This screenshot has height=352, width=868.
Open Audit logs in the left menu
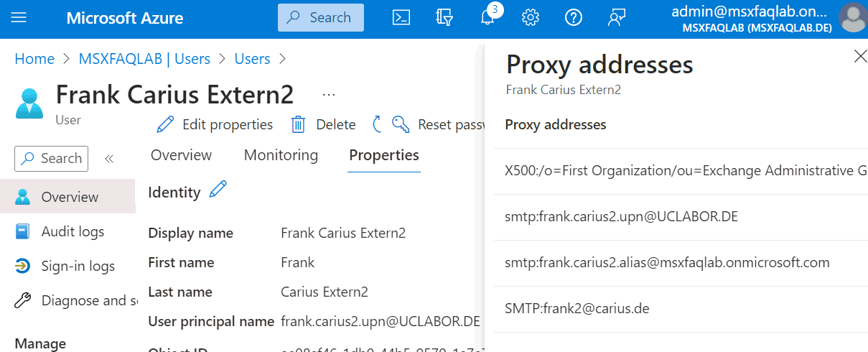(x=67, y=231)
